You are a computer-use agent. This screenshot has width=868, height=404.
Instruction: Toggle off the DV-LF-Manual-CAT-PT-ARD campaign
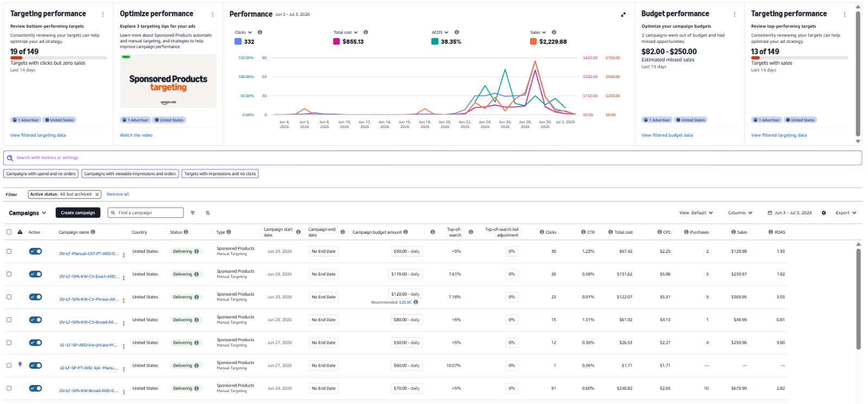point(35,251)
